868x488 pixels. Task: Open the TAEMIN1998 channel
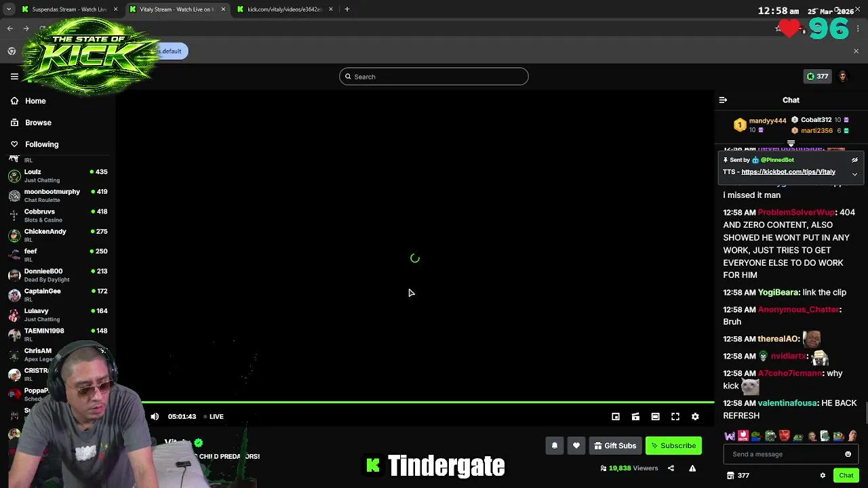58,334
